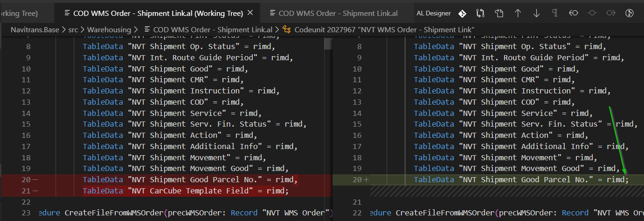Click the minus marker on deleted line 21
The image size is (644, 221).
[35, 191]
